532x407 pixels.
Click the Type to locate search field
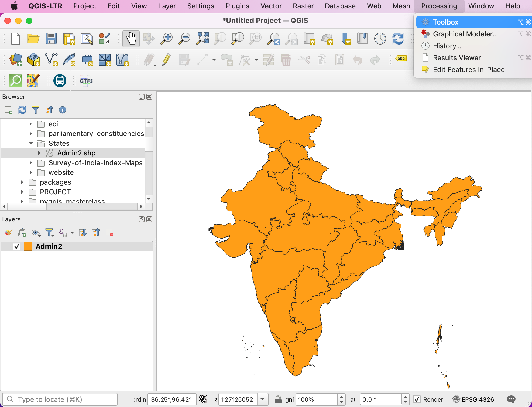(60, 399)
